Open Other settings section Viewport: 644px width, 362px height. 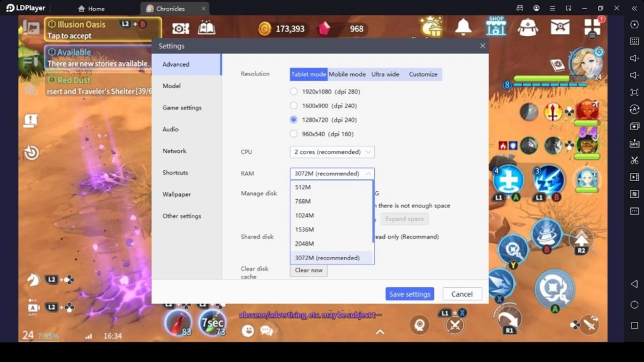(x=186, y=216)
